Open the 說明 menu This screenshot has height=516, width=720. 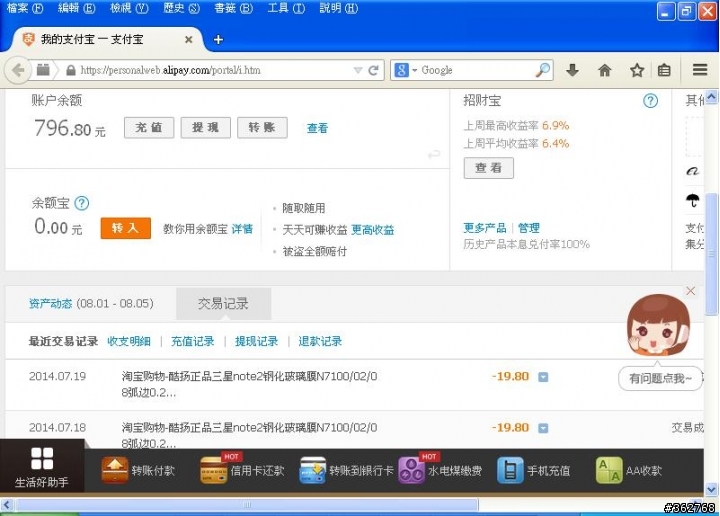[338, 8]
